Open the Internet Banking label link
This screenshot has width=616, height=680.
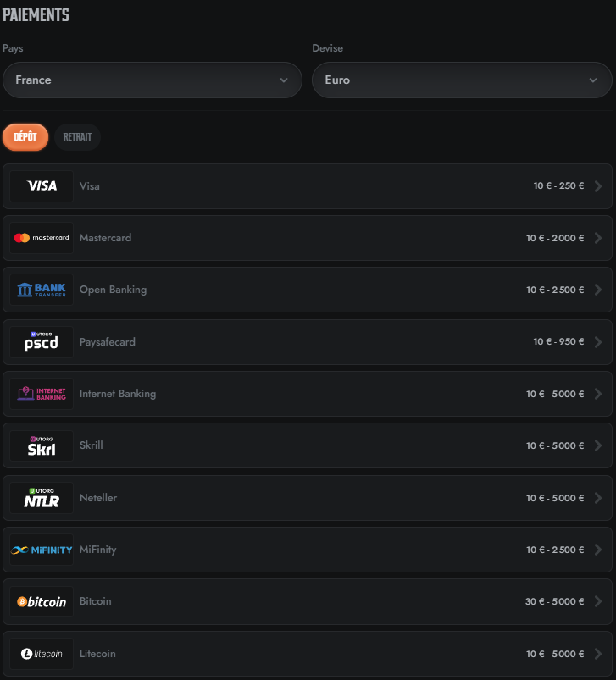(118, 394)
